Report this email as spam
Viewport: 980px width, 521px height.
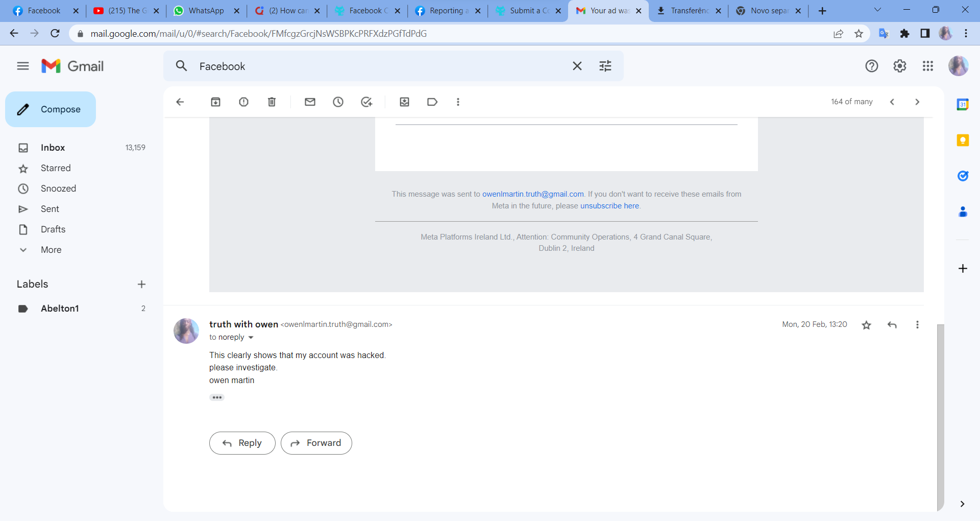pyautogui.click(x=243, y=102)
